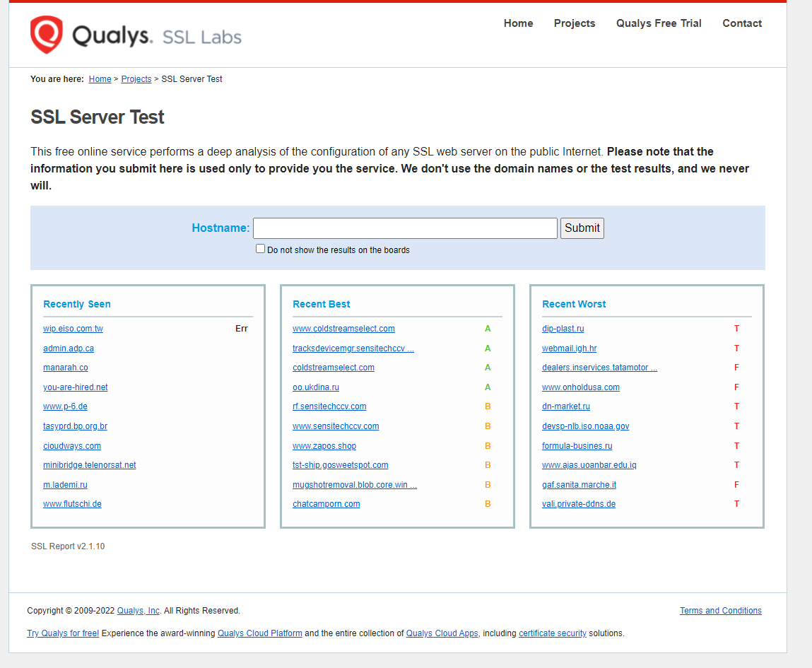This screenshot has width=812, height=668.
Task: Open the Projects menu item
Action: pos(575,23)
